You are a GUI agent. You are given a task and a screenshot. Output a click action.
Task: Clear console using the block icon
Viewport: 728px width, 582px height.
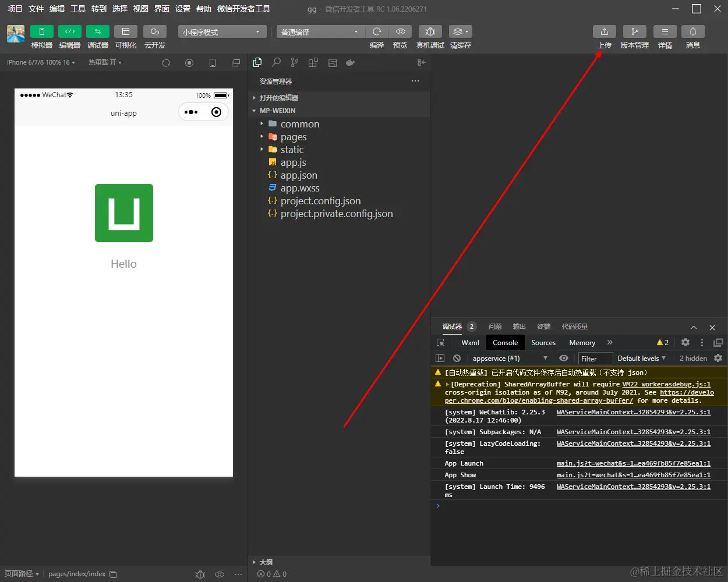(x=457, y=359)
